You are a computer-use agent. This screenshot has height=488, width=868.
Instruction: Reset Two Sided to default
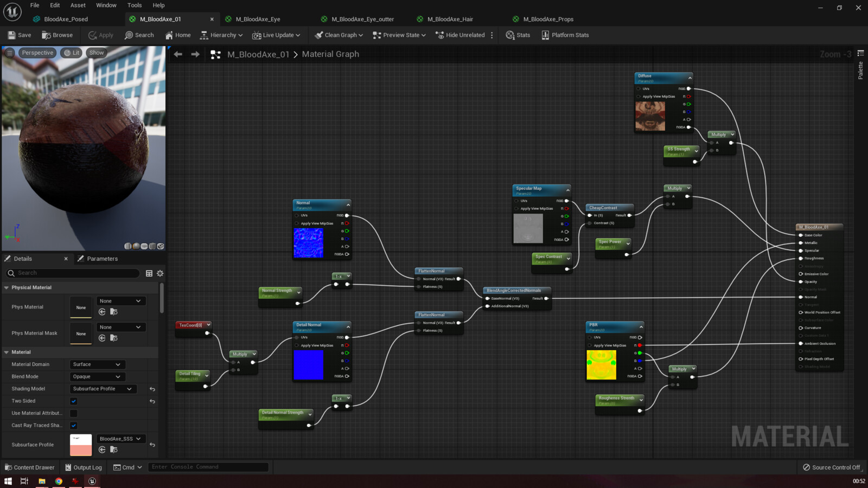pos(152,401)
